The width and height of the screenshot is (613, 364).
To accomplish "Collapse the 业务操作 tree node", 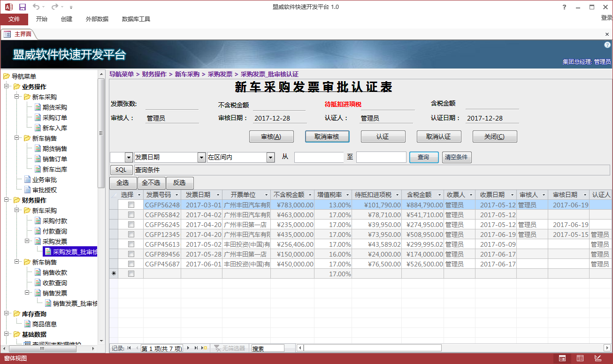I will (x=7, y=87).
